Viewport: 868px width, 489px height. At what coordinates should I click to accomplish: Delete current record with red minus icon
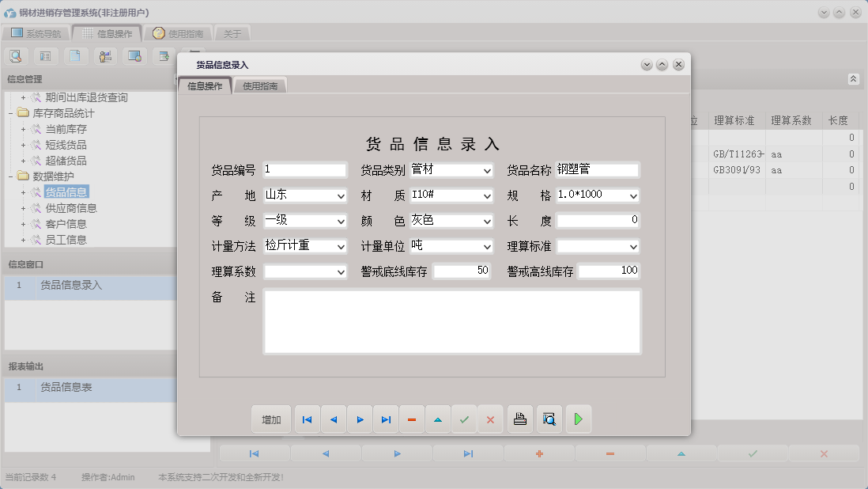pos(412,419)
